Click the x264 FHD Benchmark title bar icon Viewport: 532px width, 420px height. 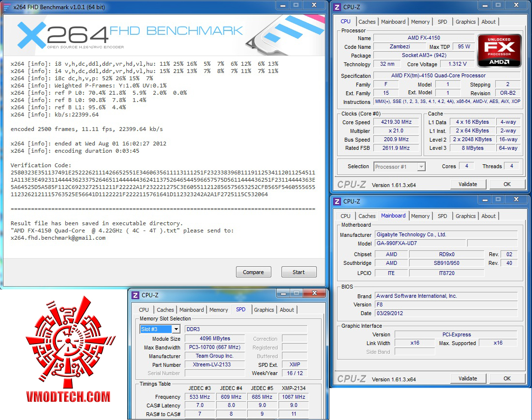coord(6,7)
